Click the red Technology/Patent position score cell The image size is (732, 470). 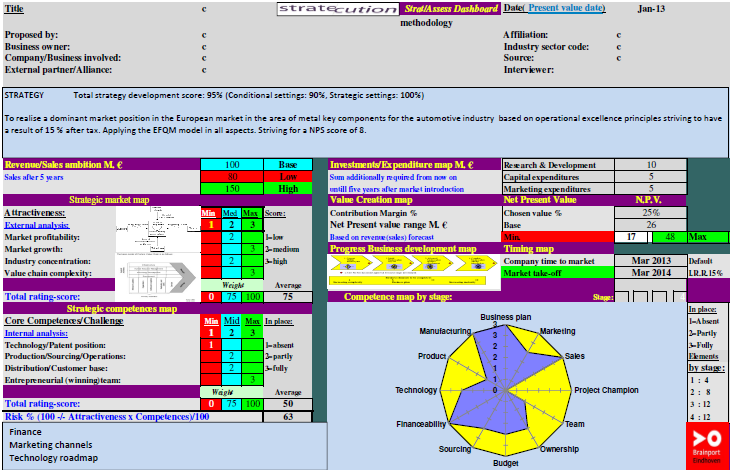210,344
